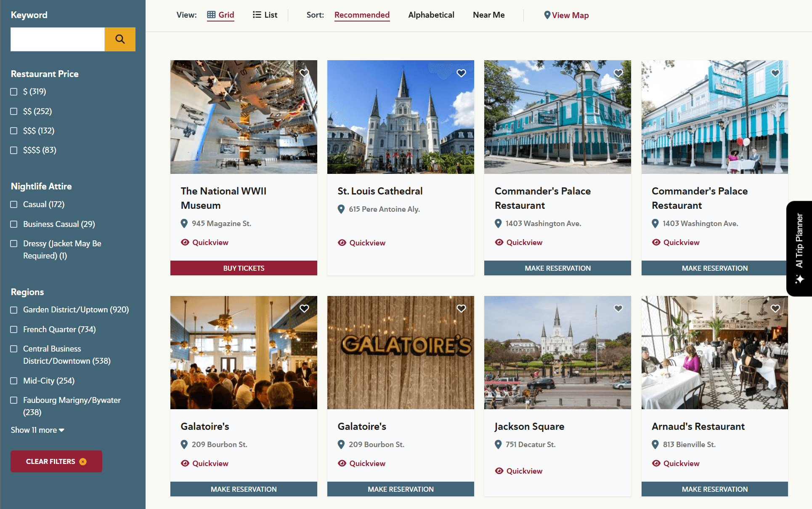Click Make Reservation under Arnaud's Restaurant
The image size is (812, 509).
[x=714, y=489]
